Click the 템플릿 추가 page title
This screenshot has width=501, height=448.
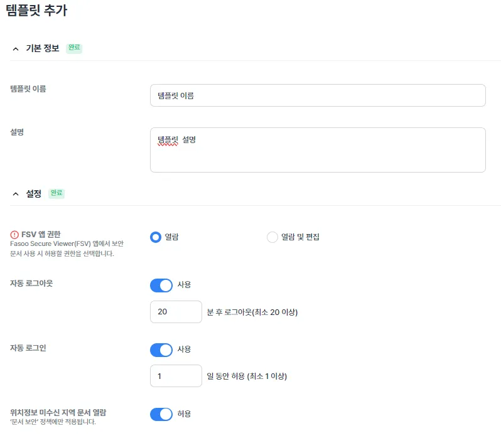click(36, 10)
